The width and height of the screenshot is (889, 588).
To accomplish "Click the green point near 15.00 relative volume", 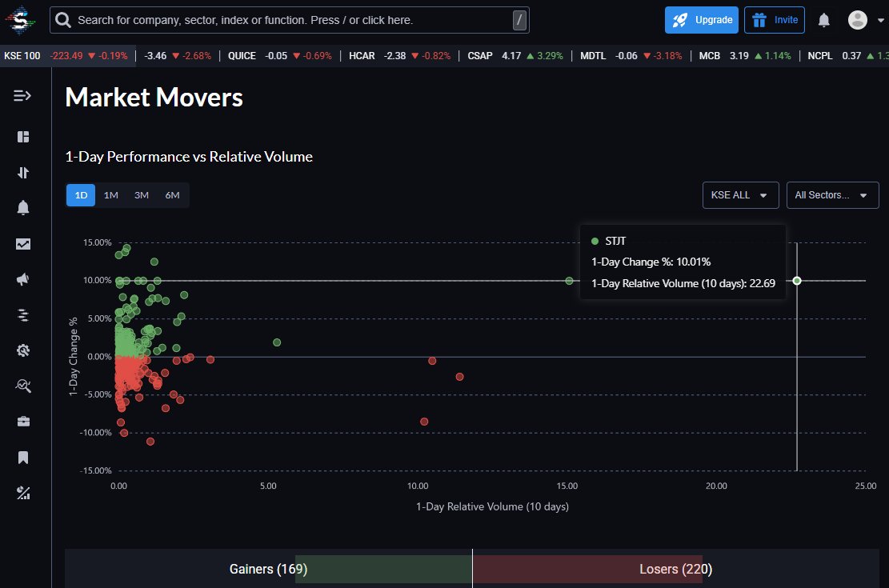I will (x=569, y=281).
